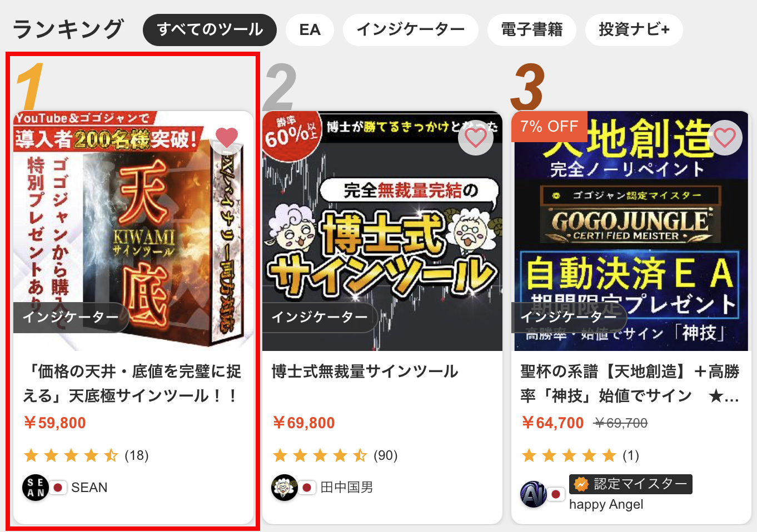757x532 pixels.
Task: Open the 博士式サインツール product image
Action: [x=382, y=231]
